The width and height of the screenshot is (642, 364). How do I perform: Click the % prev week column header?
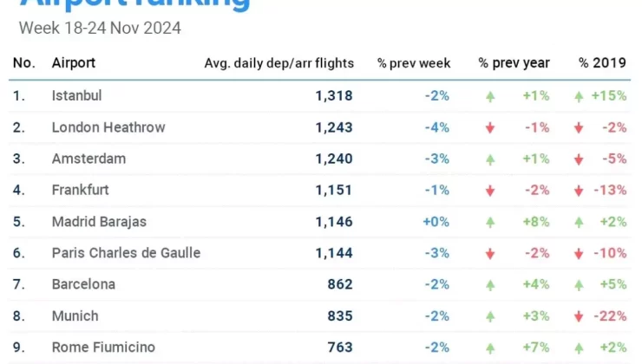tap(413, 63)
